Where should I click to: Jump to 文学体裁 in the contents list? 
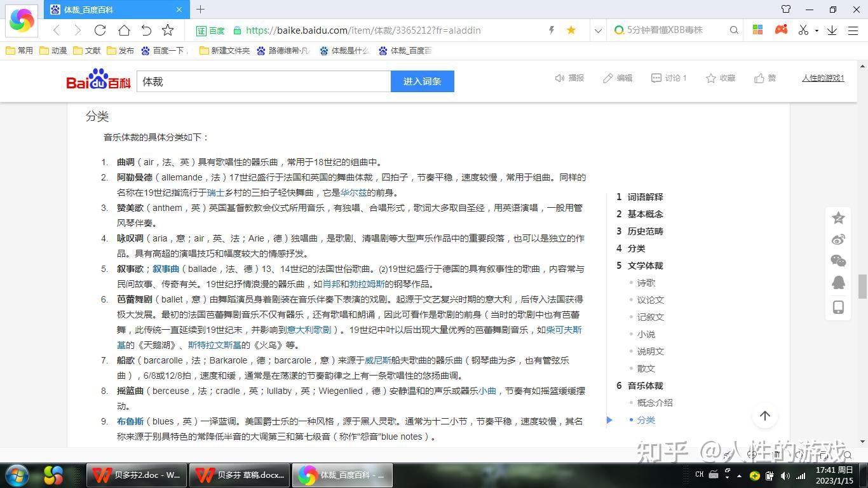pos(645,266)
